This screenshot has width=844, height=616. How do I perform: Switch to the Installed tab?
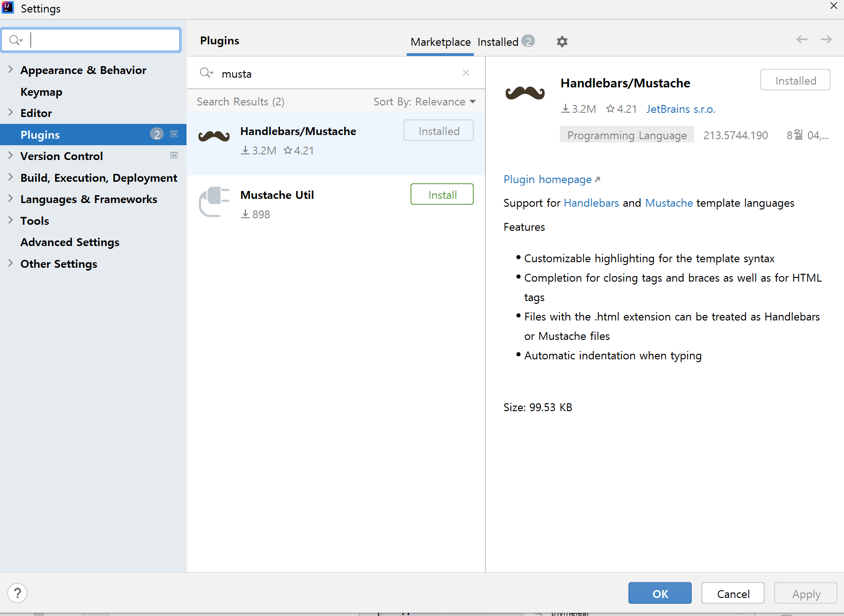coord(498,42)
